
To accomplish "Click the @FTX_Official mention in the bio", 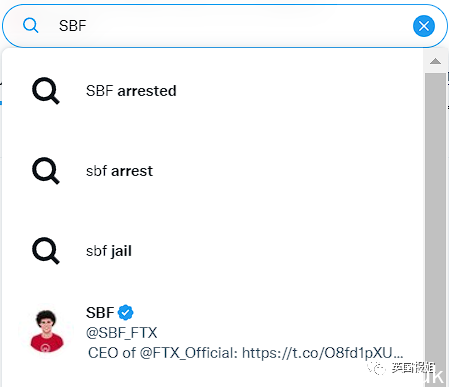I will tap(188, 353).
